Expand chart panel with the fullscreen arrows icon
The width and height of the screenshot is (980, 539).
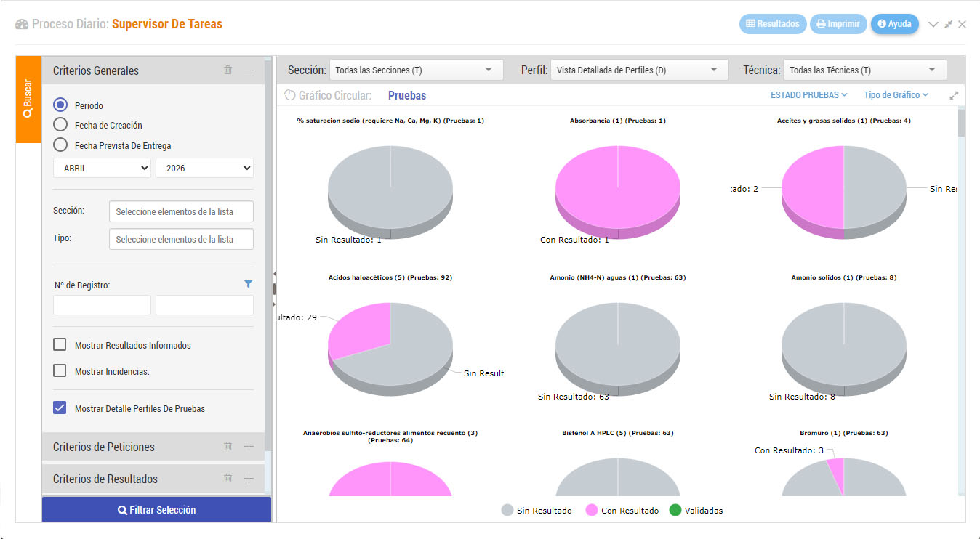tap(954, 95)
